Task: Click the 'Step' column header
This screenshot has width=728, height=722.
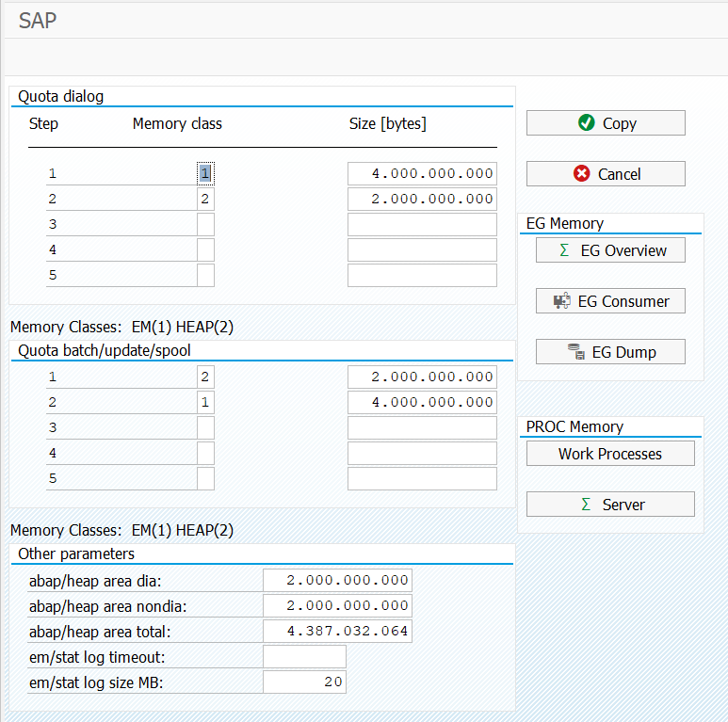Action: click(x=43, y=124)
